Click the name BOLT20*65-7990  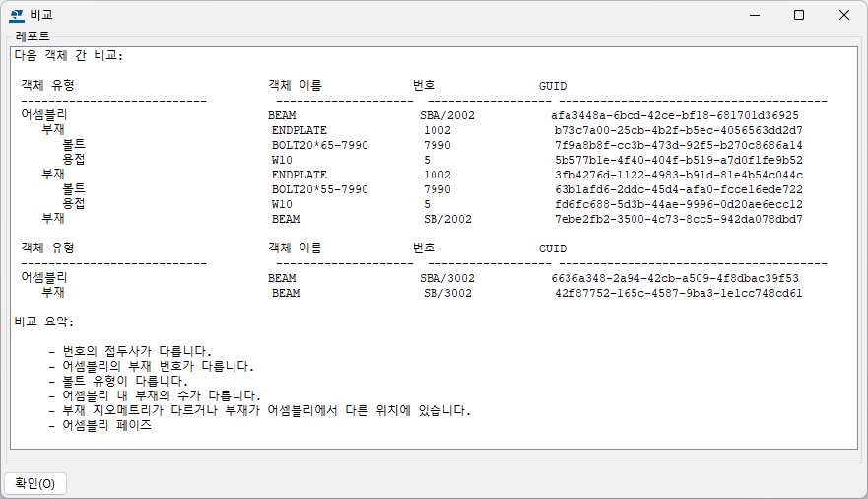click(320, 145)
